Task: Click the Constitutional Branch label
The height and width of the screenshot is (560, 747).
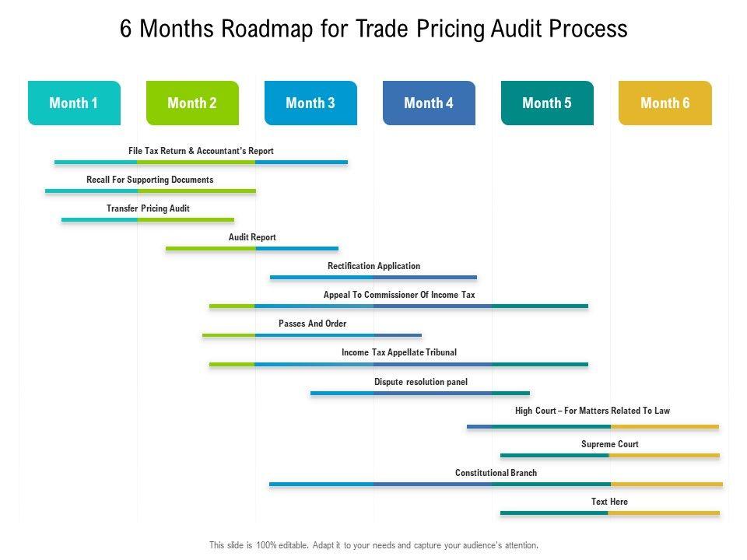Action: coord(496,473)
